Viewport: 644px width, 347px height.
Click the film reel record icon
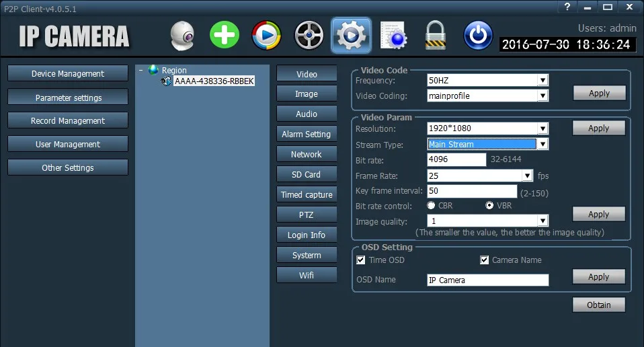(309, 36)
